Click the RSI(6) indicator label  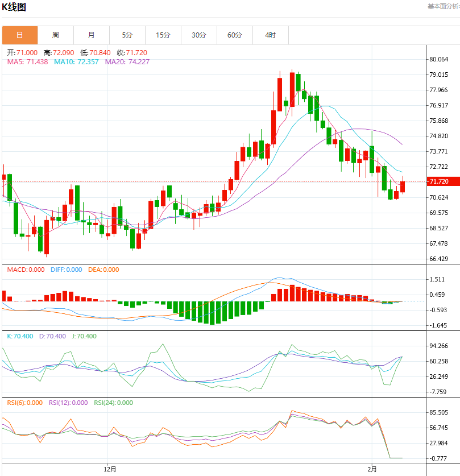click(x=24, y=403)
